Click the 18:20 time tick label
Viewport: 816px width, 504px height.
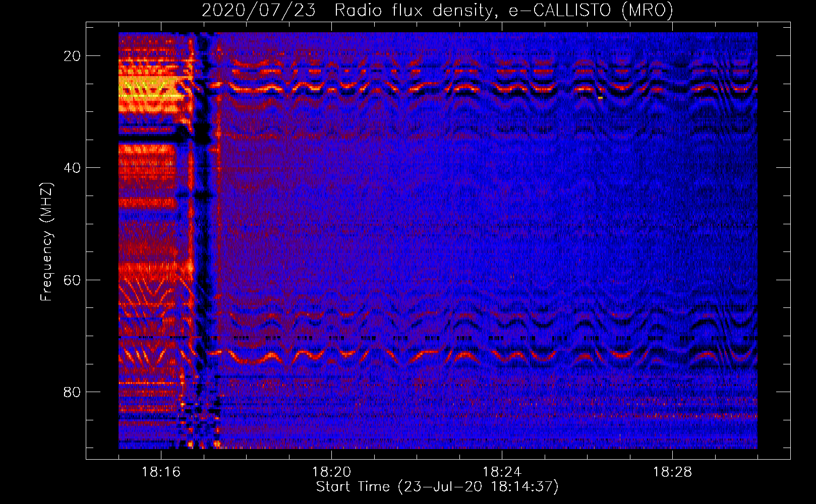(x=331, y=472)
